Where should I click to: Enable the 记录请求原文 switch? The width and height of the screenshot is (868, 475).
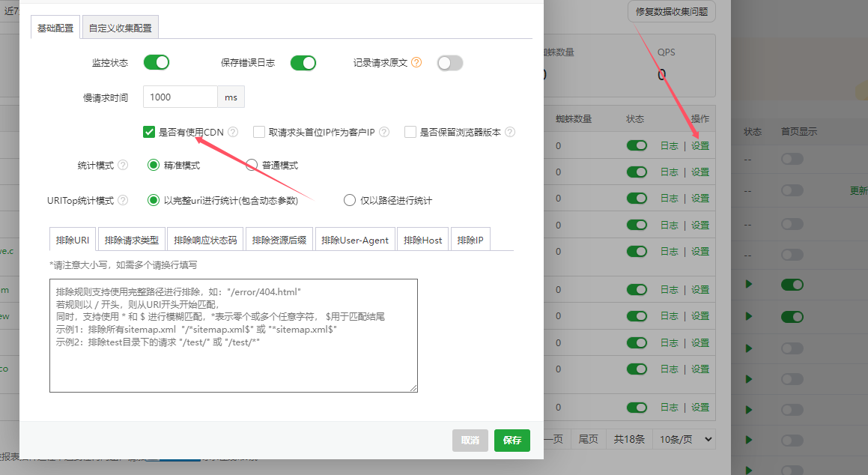450,63
